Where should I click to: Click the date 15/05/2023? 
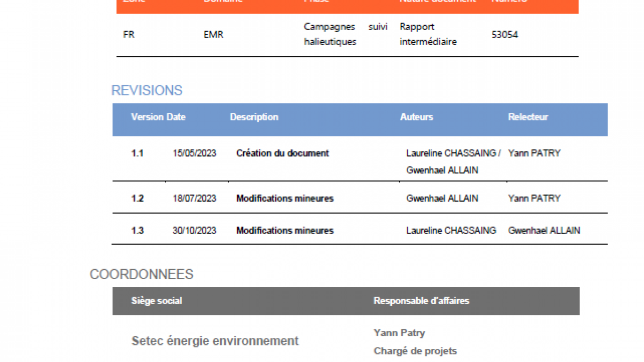(x=194, y=153)
